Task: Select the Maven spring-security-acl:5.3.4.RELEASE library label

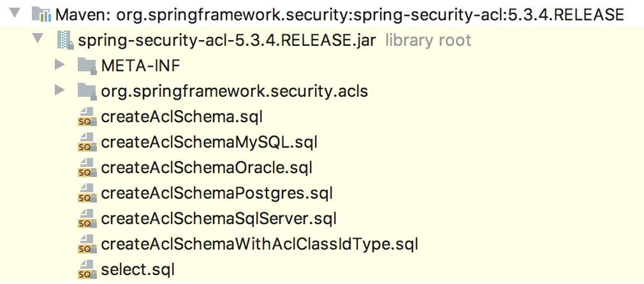Action: pyautogui.click(x=339, y=14)
